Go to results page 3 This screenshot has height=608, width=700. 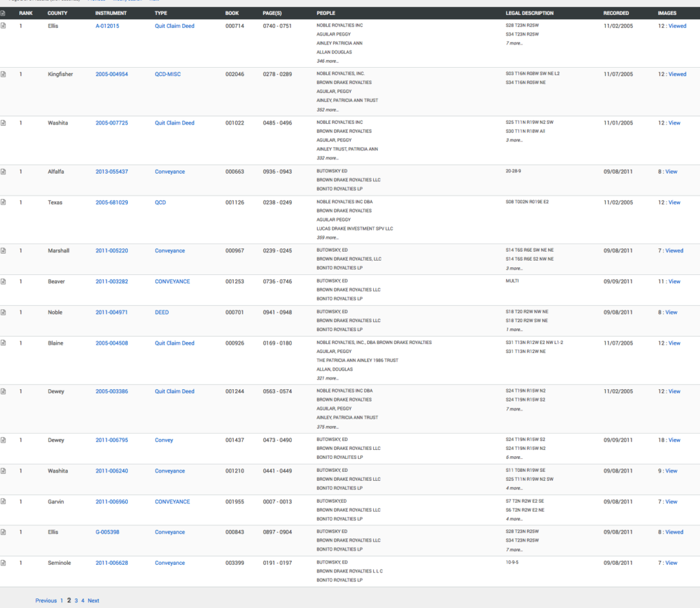(x=77, y=601)
